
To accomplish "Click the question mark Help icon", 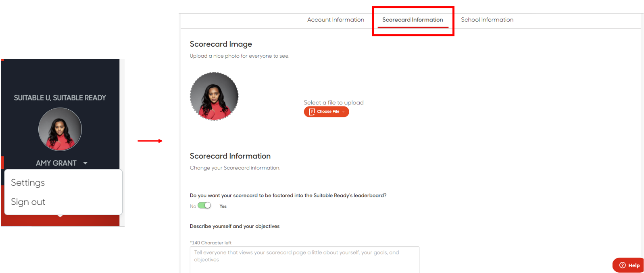I will (x=622, y=265).
